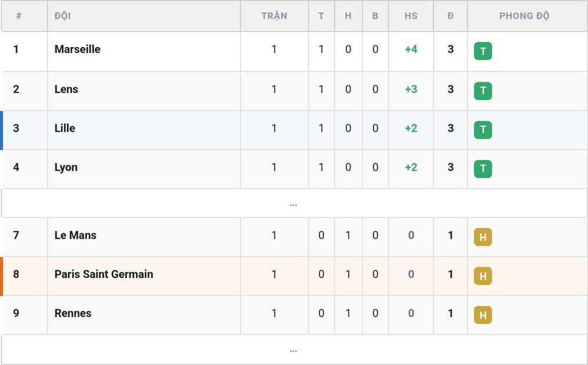
Task: Click Le Mans's yellow H form badge
Action: click(x=483, y=237)
